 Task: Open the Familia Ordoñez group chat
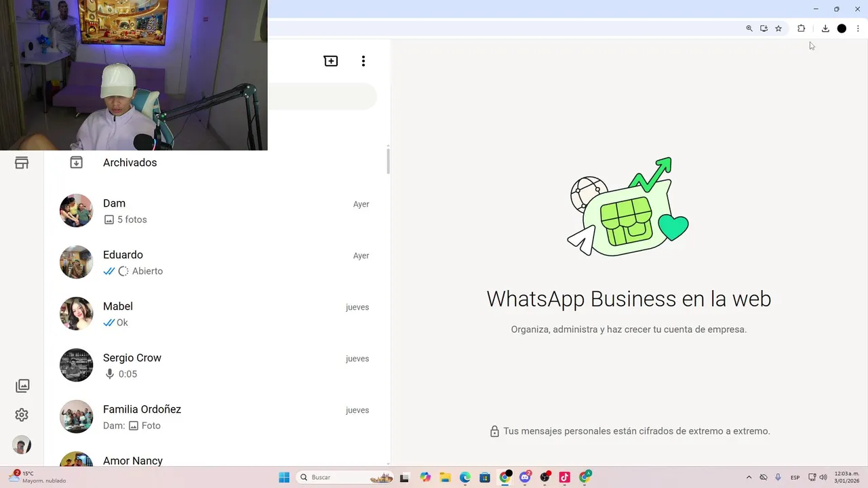pos(217,417)
